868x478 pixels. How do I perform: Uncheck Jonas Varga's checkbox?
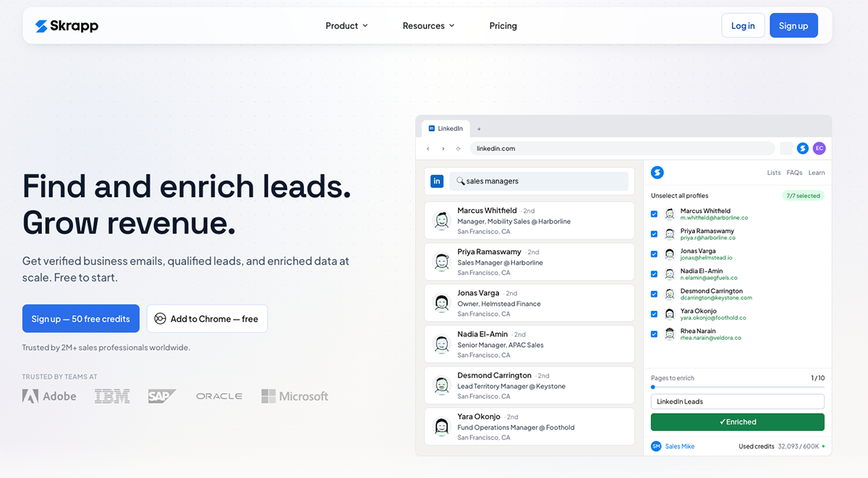(x=654, y=254)
